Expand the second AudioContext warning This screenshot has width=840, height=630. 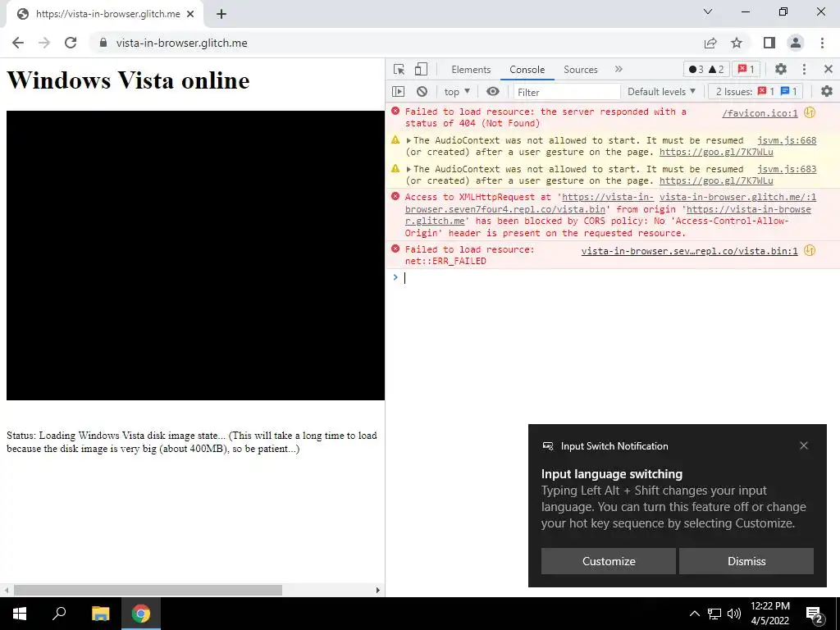click(409, 169)
